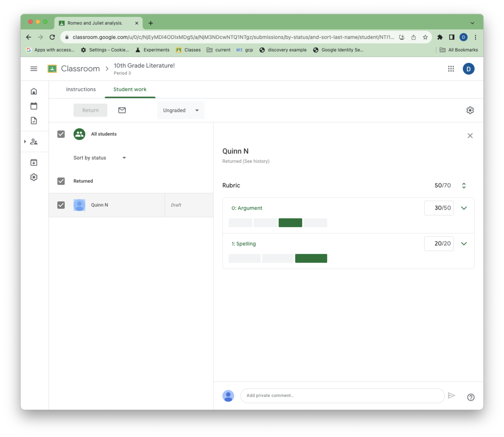Expand the Argument rubric category
The width and height of the screenshot is (504, 437).
[x=464, y=208]
